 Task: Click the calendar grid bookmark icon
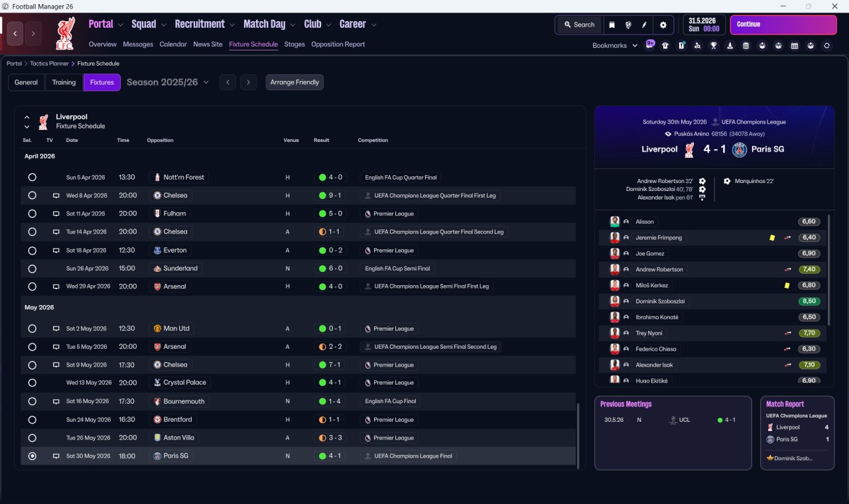(x=795, y=46)
